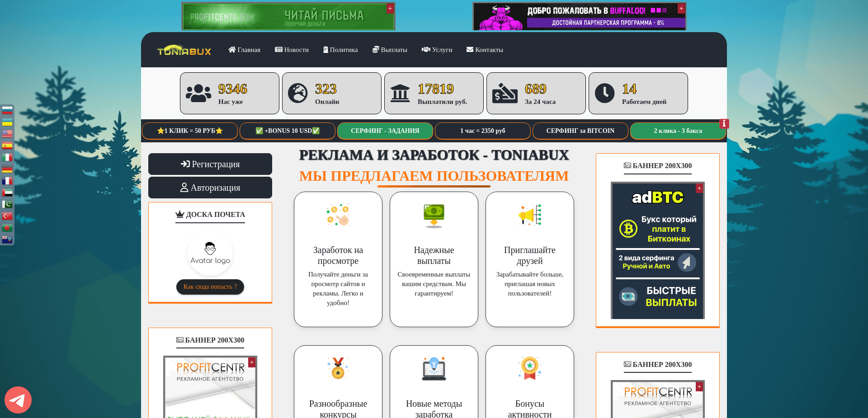The height and width of the screenshot is (418, 868).
Task: Click the checkmark BONUS 10 USD badge
Action: point(287,131)
